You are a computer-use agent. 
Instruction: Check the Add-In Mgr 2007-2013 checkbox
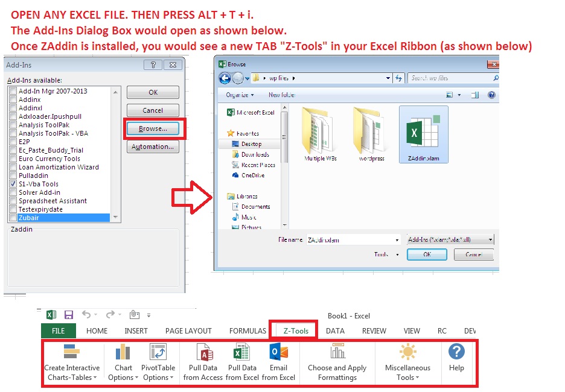point(13,91)
